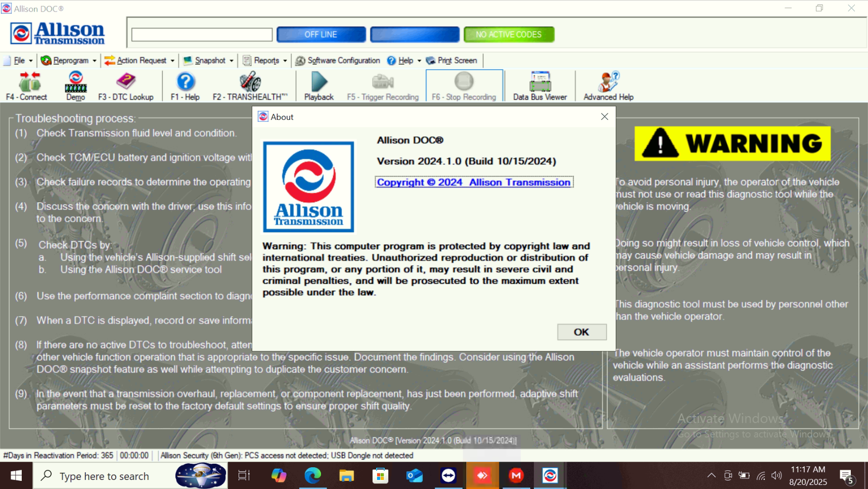Open the Snapshot menu
This screenshot has height=489, width=868.
[208, 61]
